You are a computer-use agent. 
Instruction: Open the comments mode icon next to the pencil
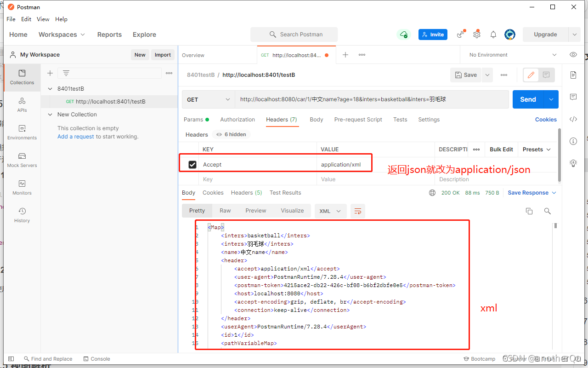[x=546, y=75]
